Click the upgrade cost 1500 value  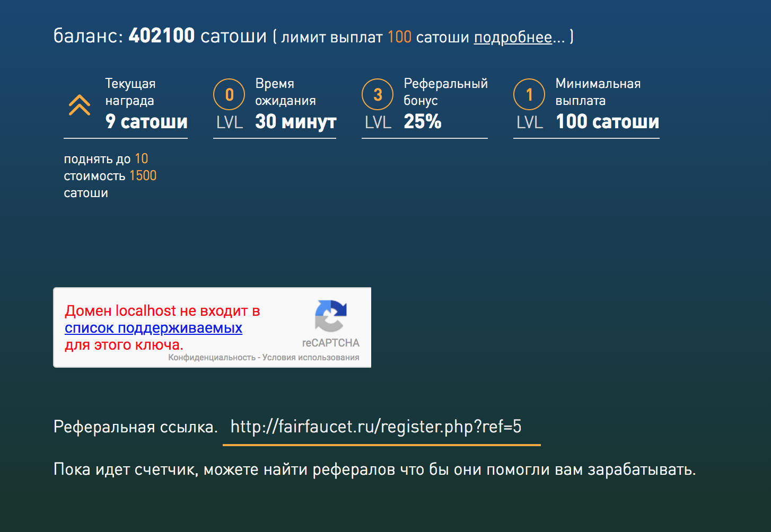point(143,176)
